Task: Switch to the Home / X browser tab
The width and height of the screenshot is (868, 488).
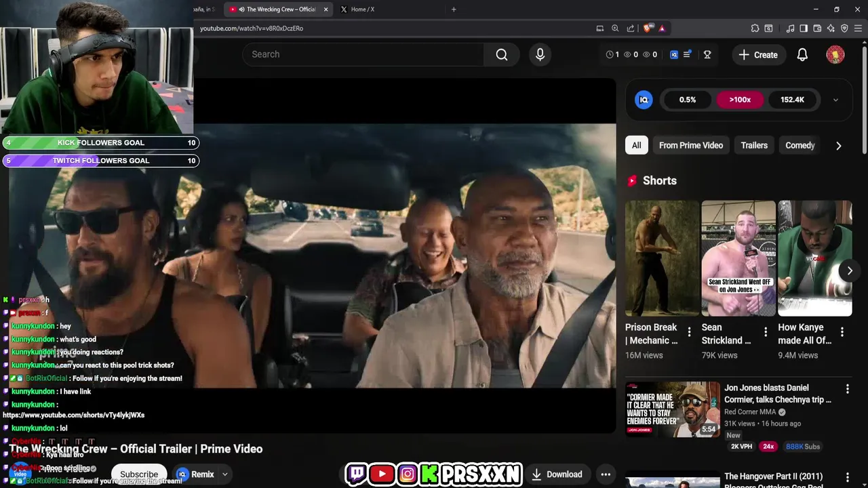Action: tap(363, 9)
